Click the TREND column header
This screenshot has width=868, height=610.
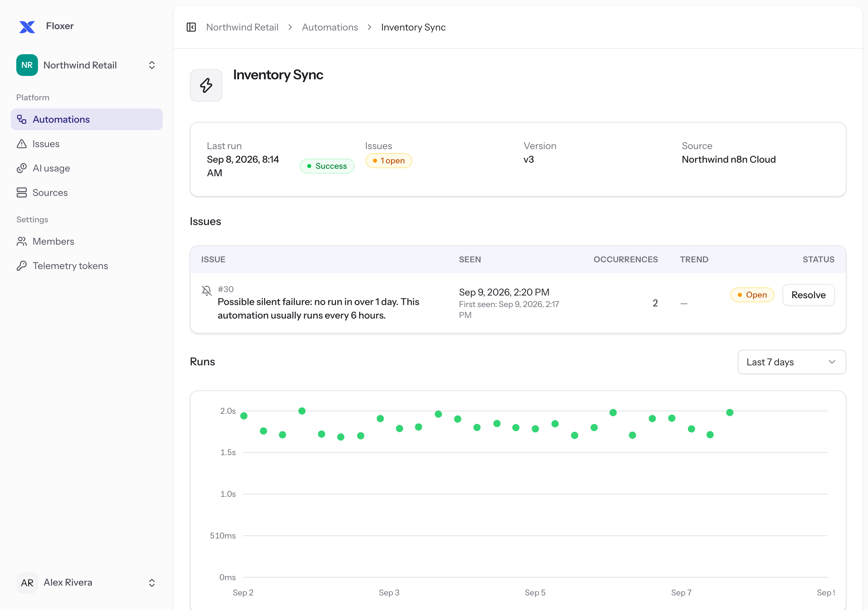coord(694,259)
